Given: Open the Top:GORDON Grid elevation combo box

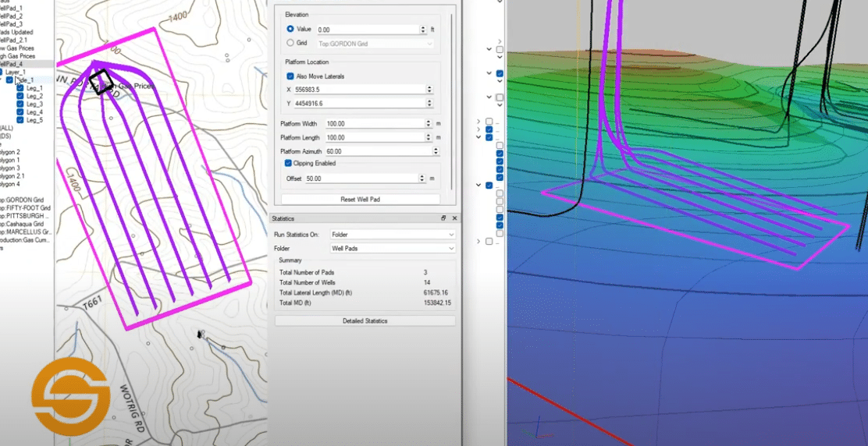Looking at the screenshot, I should coord(375,43).
